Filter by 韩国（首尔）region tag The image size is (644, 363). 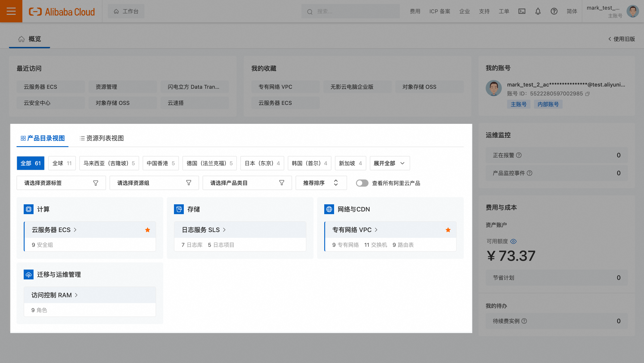tap(309, 163)
